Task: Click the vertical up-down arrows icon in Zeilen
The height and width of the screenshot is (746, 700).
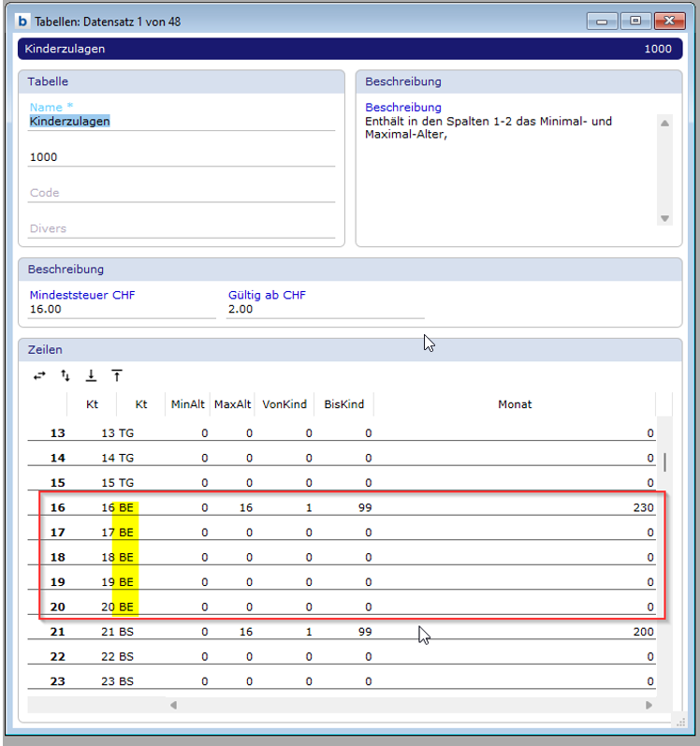Action: click(65, 375)
